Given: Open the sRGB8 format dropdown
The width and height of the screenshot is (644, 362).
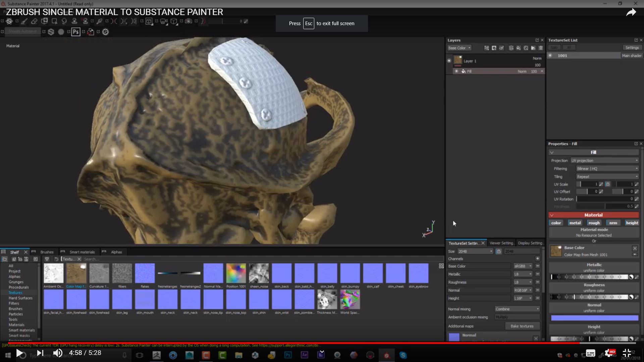Looking at the screenshot, I should coord(523,266).
